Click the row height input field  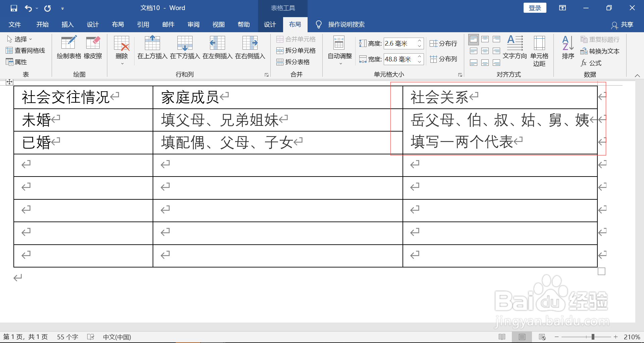pos(401,43)
